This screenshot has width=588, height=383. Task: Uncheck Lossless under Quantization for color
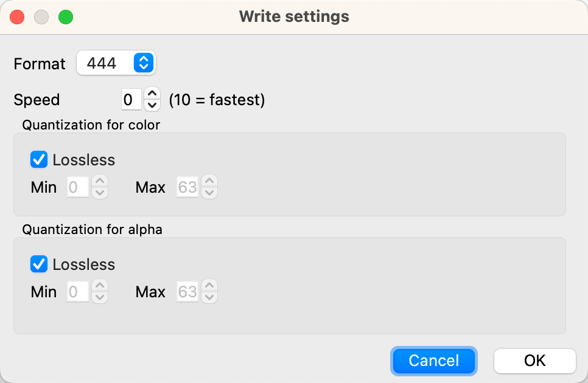tap(40, 160)
